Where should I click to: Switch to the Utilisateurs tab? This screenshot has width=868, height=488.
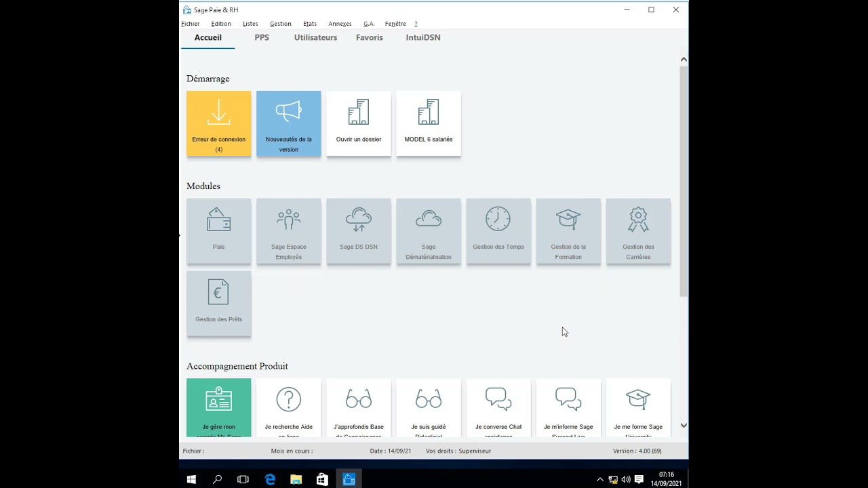pyautogui.click(x=315, y=38)
